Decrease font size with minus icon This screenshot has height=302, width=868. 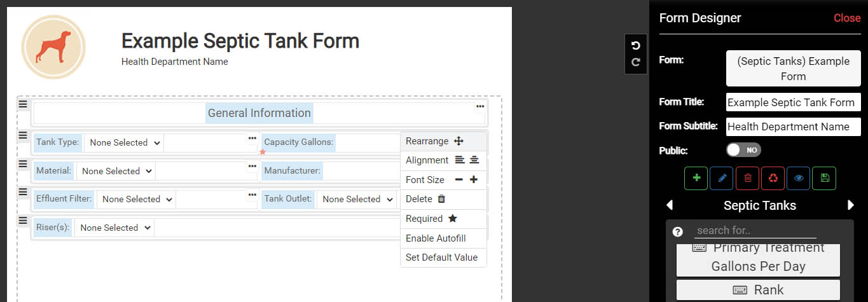[459, 180]
